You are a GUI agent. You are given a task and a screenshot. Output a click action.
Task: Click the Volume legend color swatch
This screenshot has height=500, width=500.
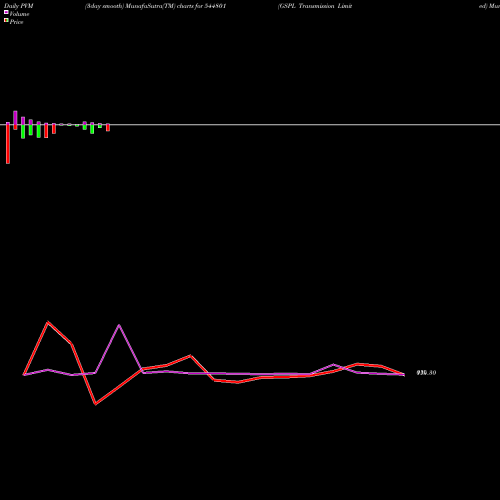6,12
